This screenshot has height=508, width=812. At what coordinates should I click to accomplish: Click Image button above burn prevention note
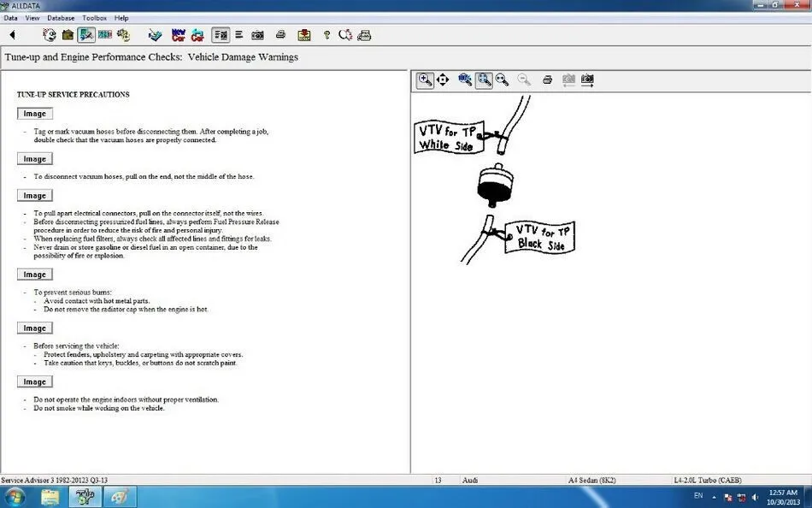[35, 275]
